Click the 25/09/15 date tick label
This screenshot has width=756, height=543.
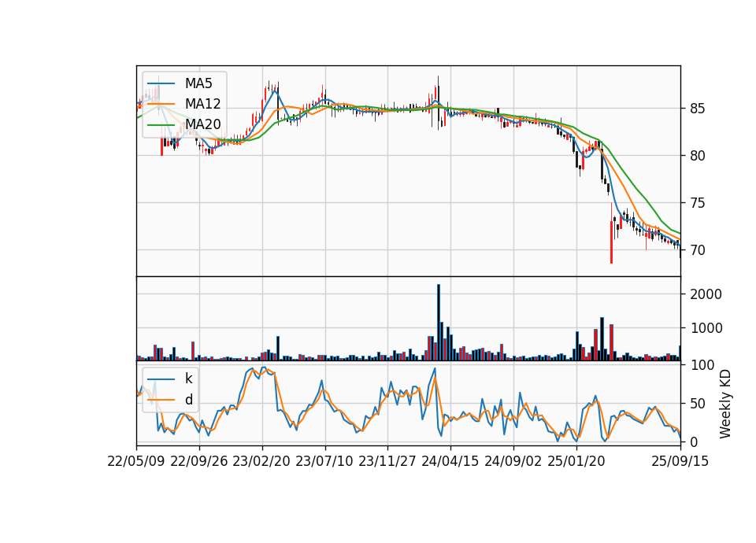pos(680,461)
